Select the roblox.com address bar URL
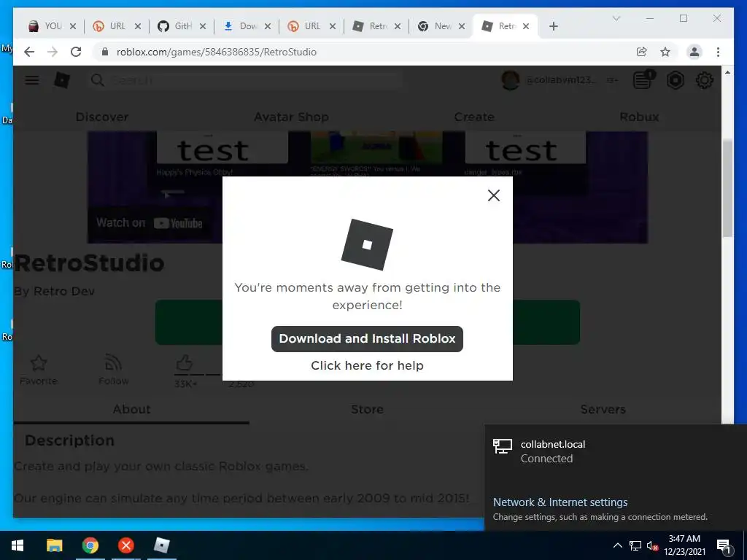This screenshot has width=747, height=560. pyautogui.click(x=216, y=52)
